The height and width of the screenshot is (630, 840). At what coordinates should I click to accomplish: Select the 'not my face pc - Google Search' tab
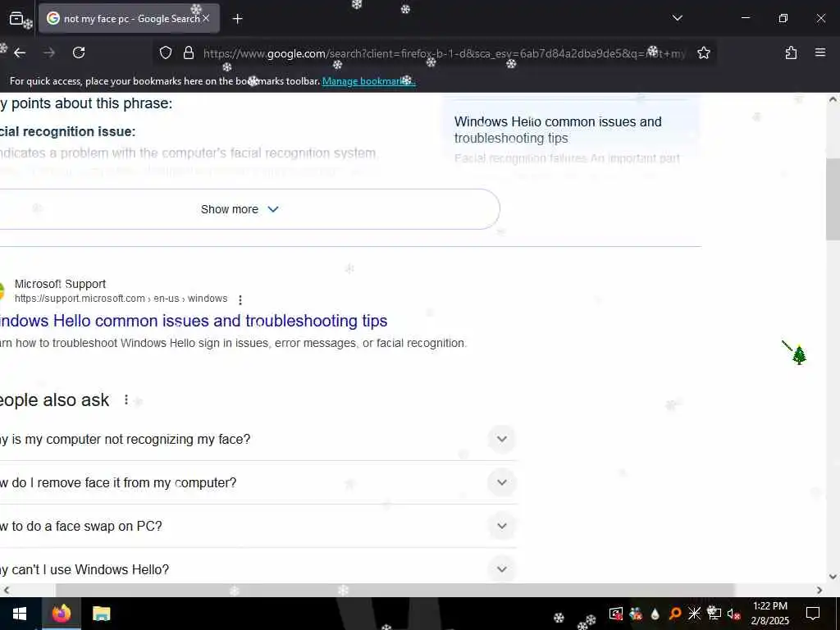tap(129, 19)
